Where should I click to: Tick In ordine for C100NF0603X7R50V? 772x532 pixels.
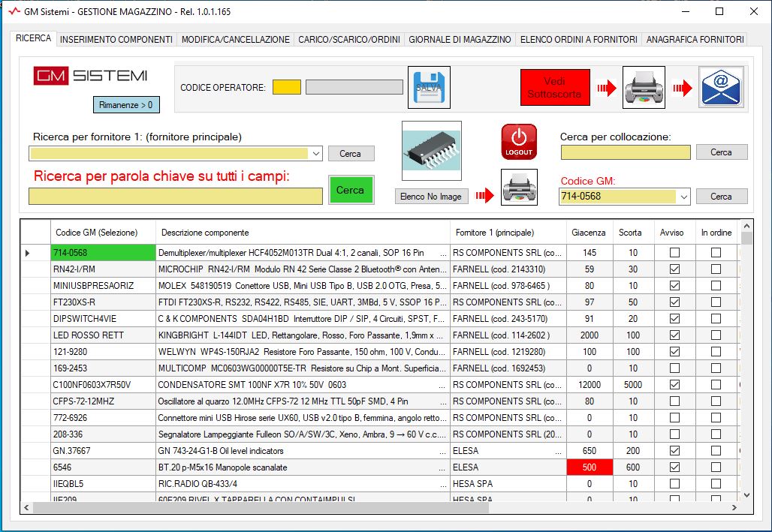pyautogui.click(x=716, y=385)
